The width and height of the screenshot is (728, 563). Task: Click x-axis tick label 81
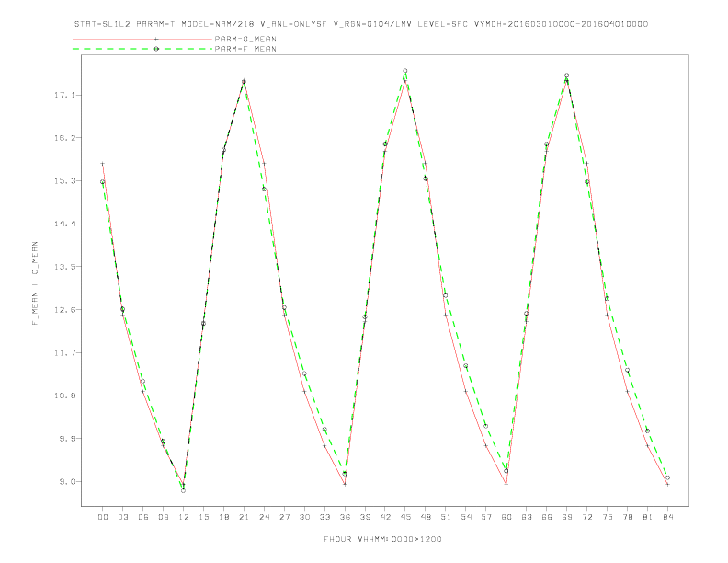[x=648, y=517]
